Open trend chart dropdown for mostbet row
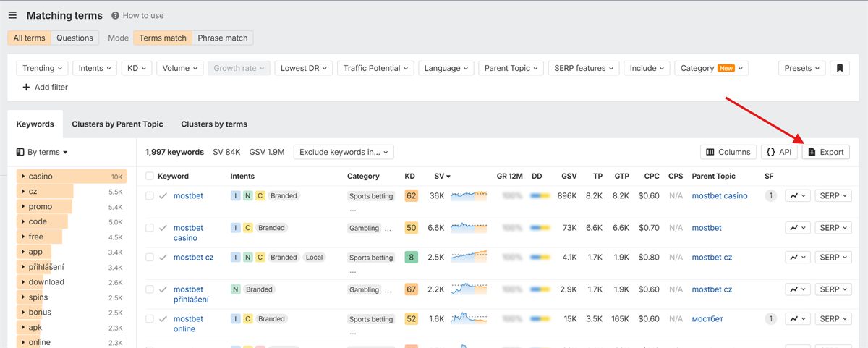Viewport: 868px width, 348px height. (798, 196)
